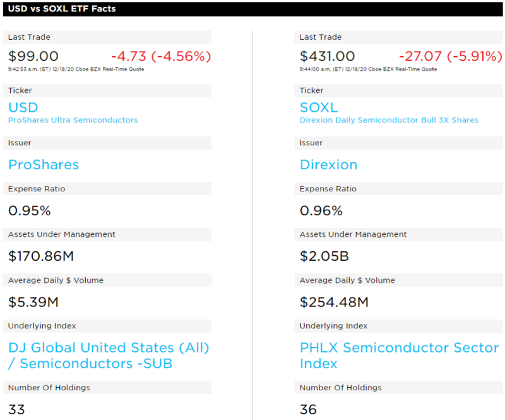Open the SOXL ticker link
This screenshot has width=505, height=420.
[319, 107]
